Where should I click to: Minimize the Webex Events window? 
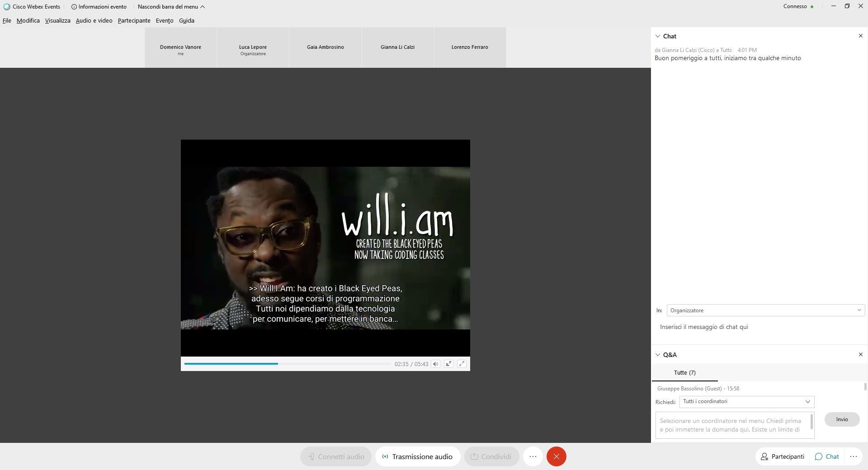pyautogui.click(x=833, y=6)
